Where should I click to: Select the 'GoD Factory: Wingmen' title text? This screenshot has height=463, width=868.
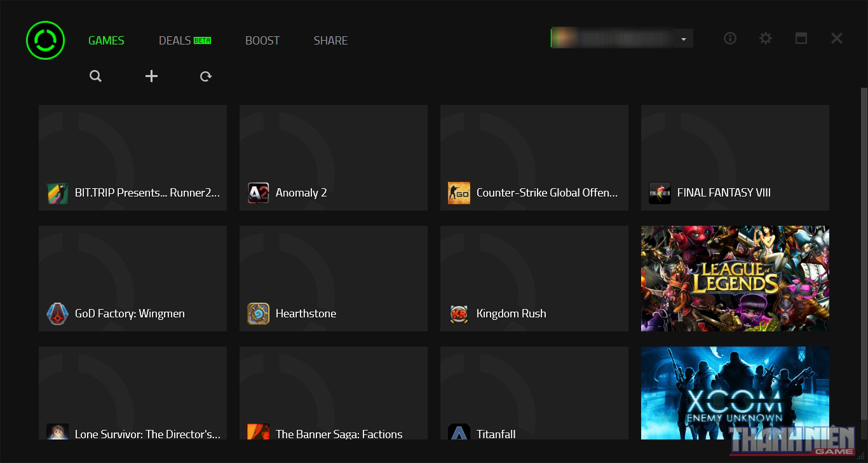coord(130,314)
